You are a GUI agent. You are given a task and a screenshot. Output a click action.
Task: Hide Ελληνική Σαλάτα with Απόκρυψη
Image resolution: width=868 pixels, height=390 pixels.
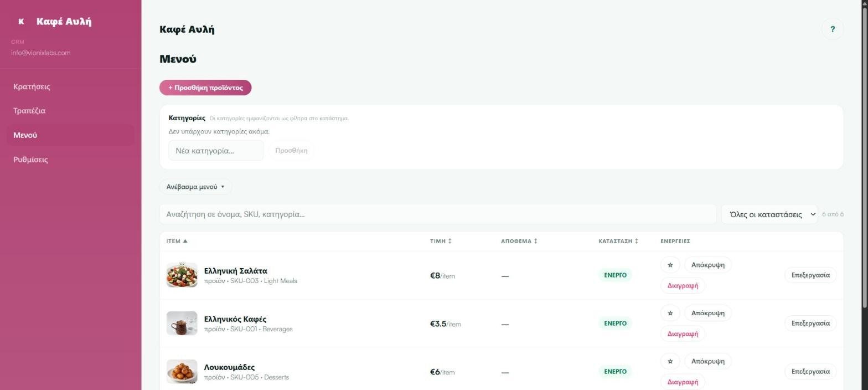[x=708, y=265]
